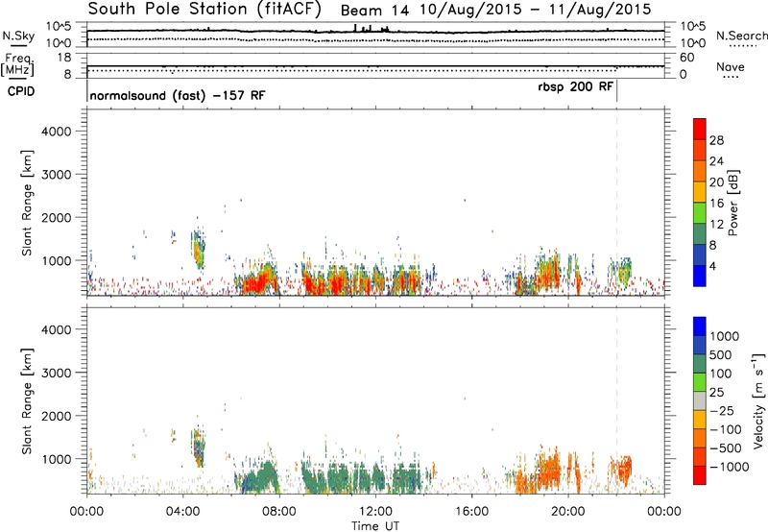This screenshot has height=532, width=768.
Task: Click the 'Velocity [m s-1]' colorbar label
Action: 758,400
